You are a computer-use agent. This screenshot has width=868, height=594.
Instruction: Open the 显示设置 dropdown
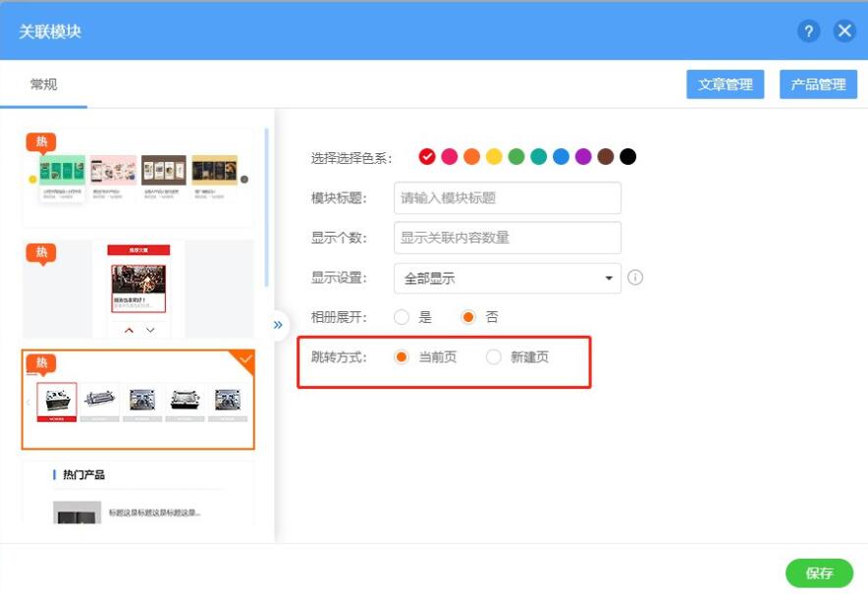click(x=507, y=278)
